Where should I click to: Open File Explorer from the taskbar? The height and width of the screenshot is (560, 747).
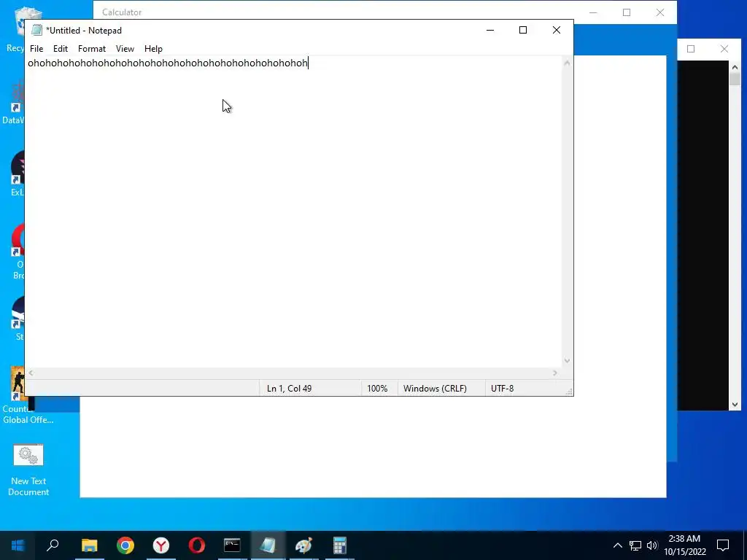tap(89, 545)
